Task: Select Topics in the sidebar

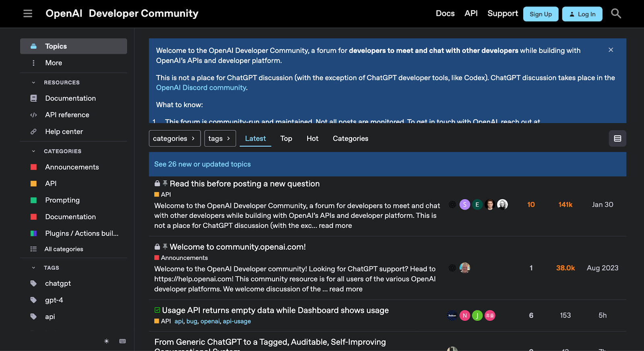Action: [74, 46]
